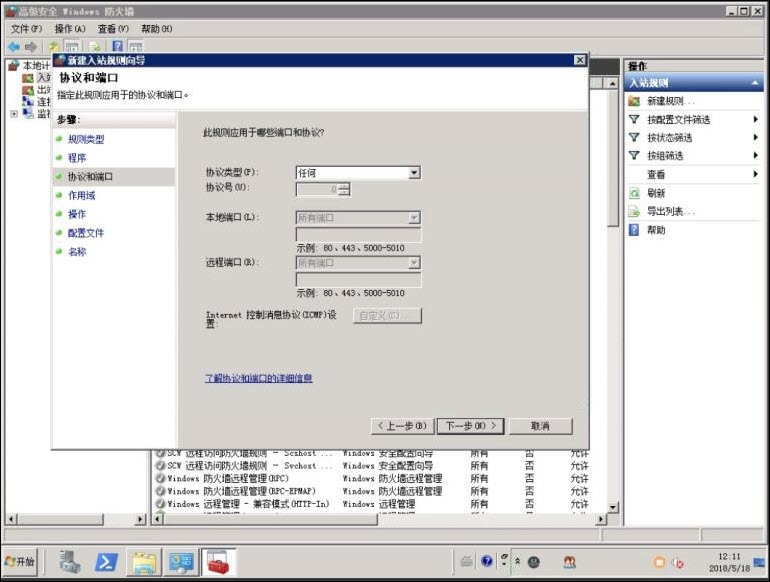Viewport: 770px width, 582px height.
Task: Open the 协议类型 dropdown list
Action: tap(414, 173)
